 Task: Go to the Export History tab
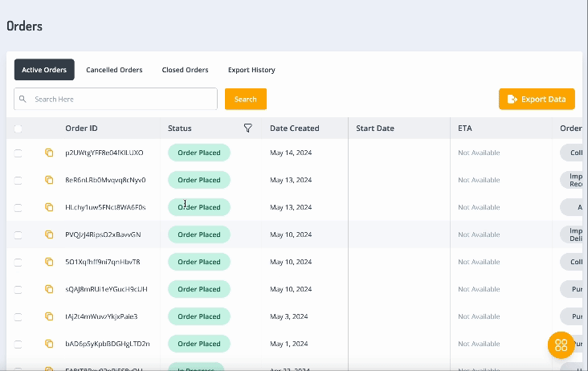(251, 70)
